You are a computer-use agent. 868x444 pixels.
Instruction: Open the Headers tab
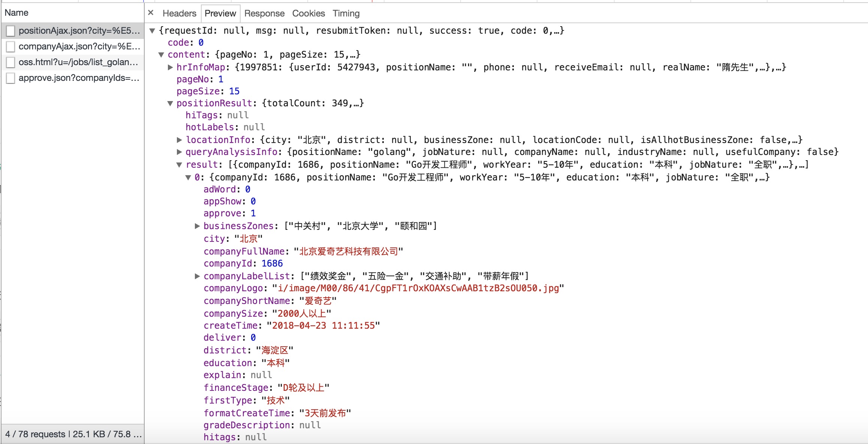click(x=179, y=13)
